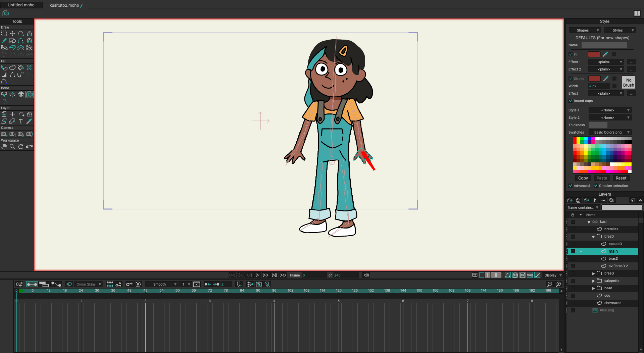Click the new layer icon in Layers panel

[569, 200]
